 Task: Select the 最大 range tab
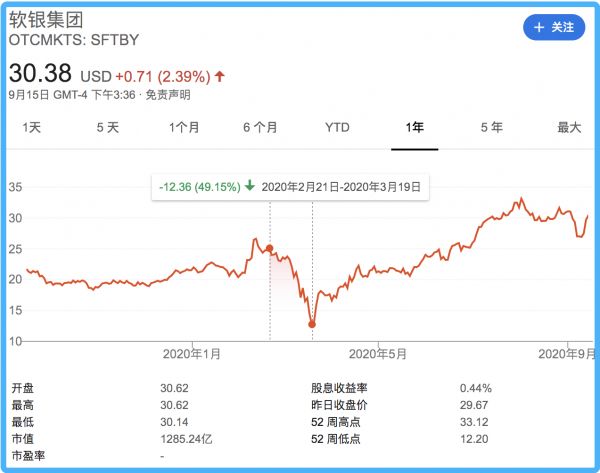[x=568, y=127]
